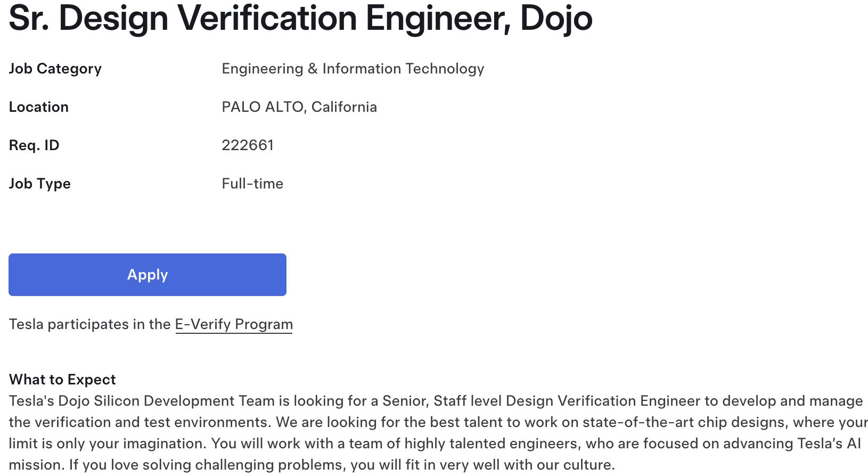Click the 'Tesla participates in the' text

90,324
